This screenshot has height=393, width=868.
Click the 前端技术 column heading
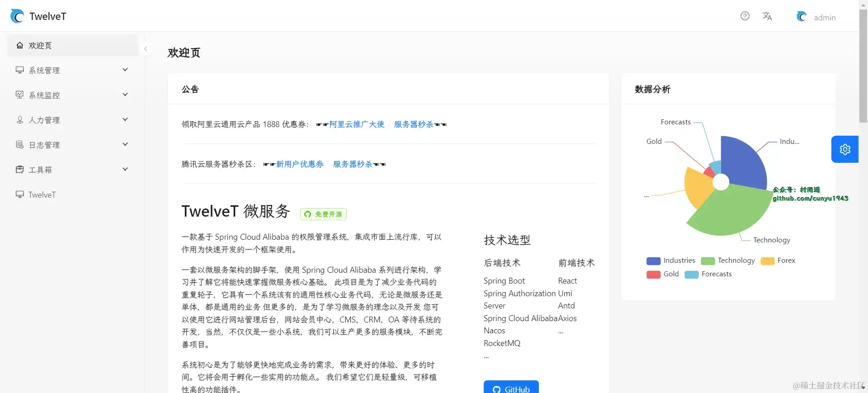(576, 263)
